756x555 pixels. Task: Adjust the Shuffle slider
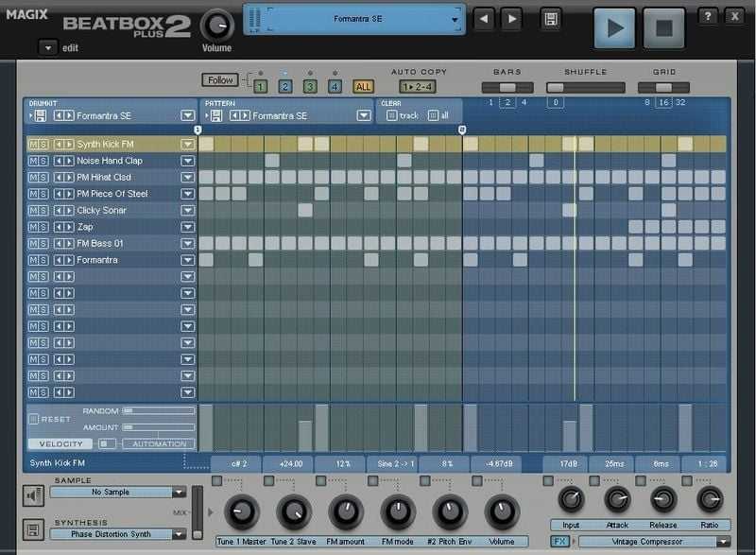coord(585,87)
